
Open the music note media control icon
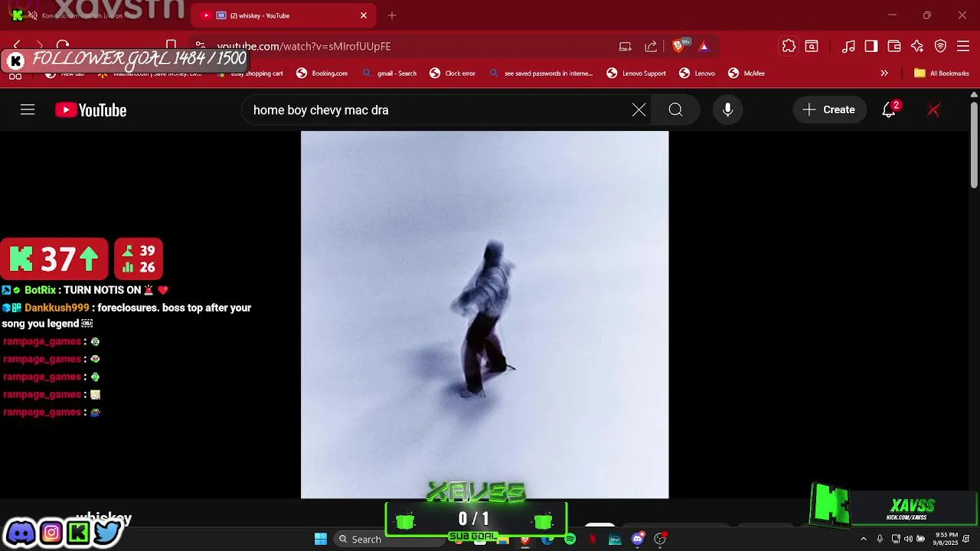(x=848, y=46)
